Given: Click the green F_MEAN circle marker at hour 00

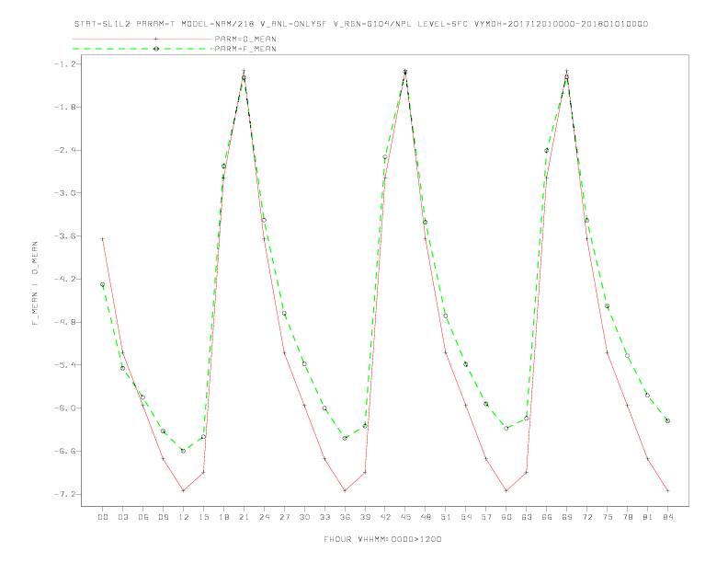Looking at the screenshot, I should [103, 285].
